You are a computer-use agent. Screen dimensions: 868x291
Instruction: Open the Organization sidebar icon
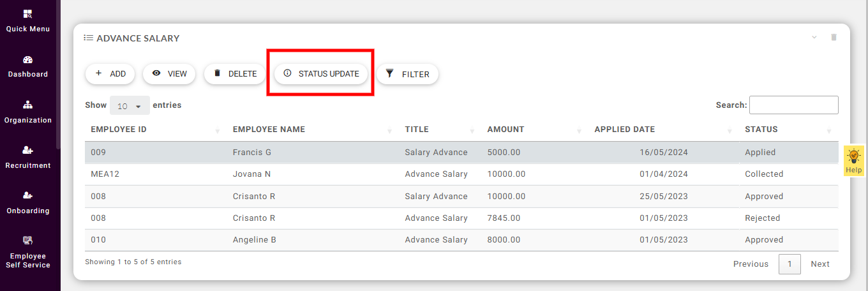coord(27,105)
